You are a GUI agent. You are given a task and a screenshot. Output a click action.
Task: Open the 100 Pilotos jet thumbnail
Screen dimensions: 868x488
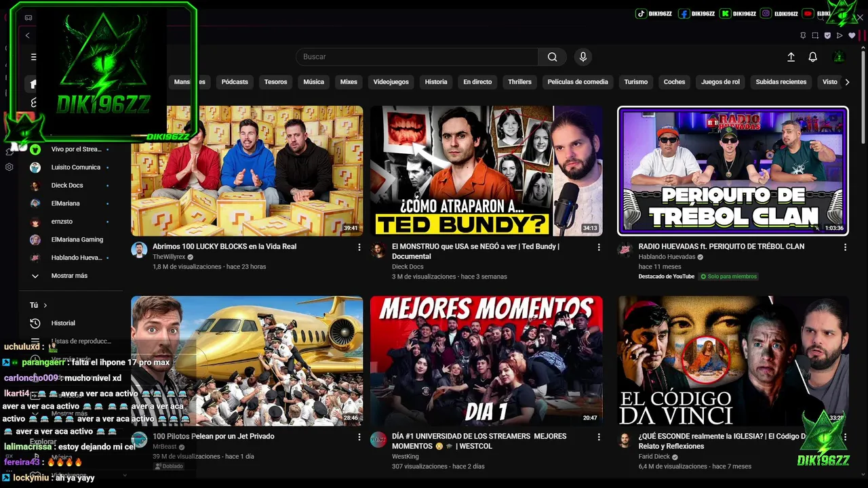[x=247, y=361]
